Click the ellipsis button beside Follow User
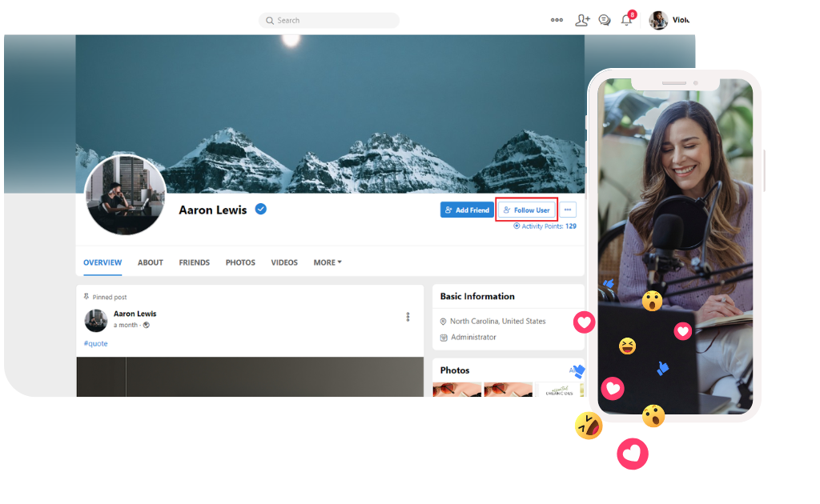Screen dimensions: 820x504 [567, 209]
